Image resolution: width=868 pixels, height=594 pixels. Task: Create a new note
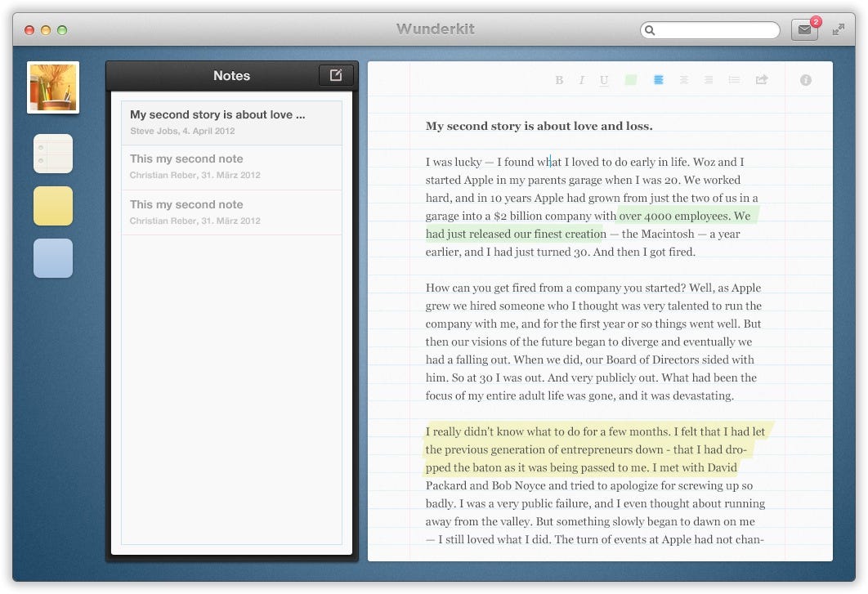point(336,75)
